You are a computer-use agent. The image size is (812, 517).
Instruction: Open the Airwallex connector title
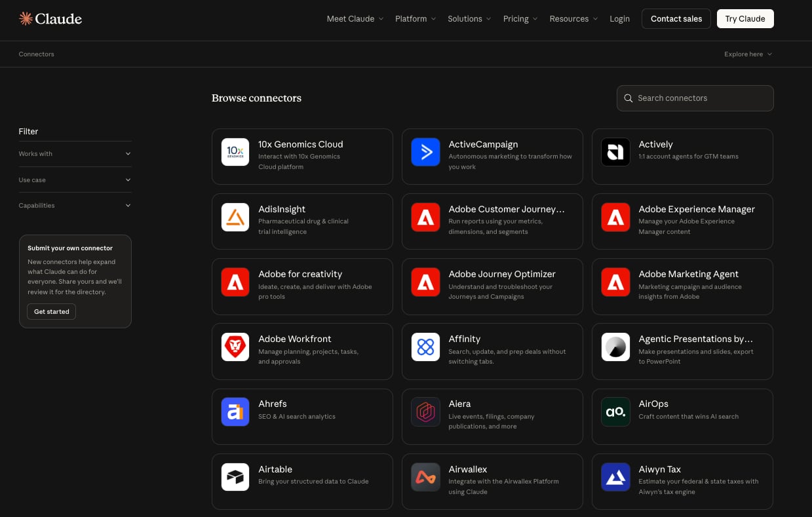468,469
